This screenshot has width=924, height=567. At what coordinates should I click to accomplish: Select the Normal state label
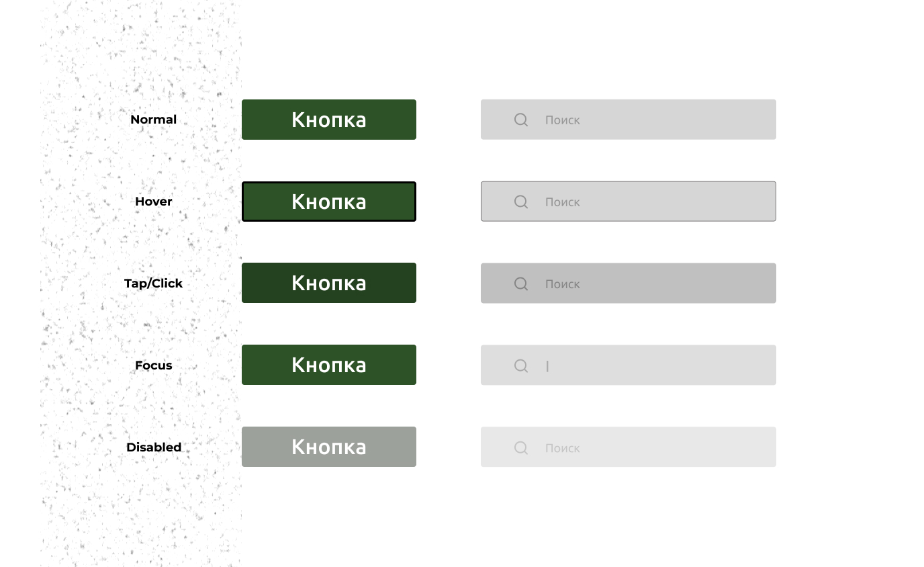click(154, 120)
